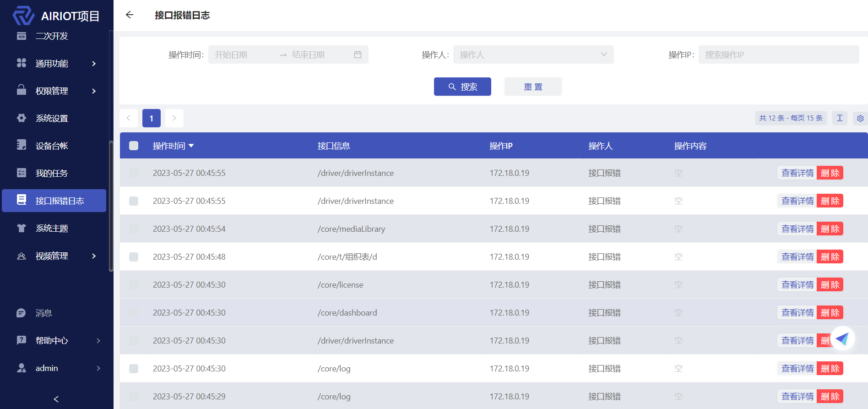Check the /core/t/组织表/d row checkbox
Image resolution: width=868 pixels, height=409 pixels.
[x=134, y=257]
